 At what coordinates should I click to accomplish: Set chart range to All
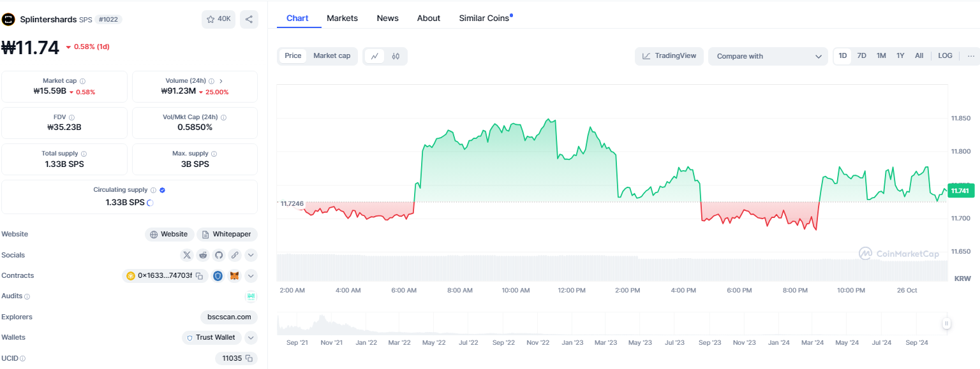tap(919, 56)
